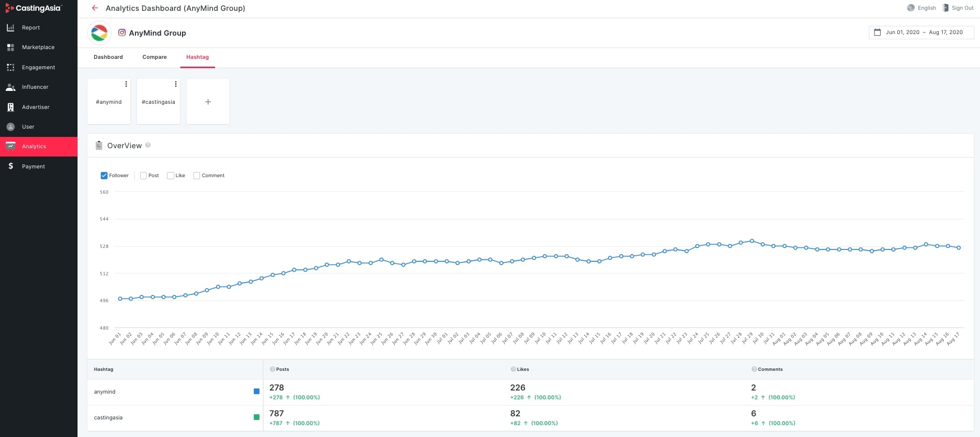Open the Marketplace sidebar icon
980x437 pixels.
click(10, 47)
